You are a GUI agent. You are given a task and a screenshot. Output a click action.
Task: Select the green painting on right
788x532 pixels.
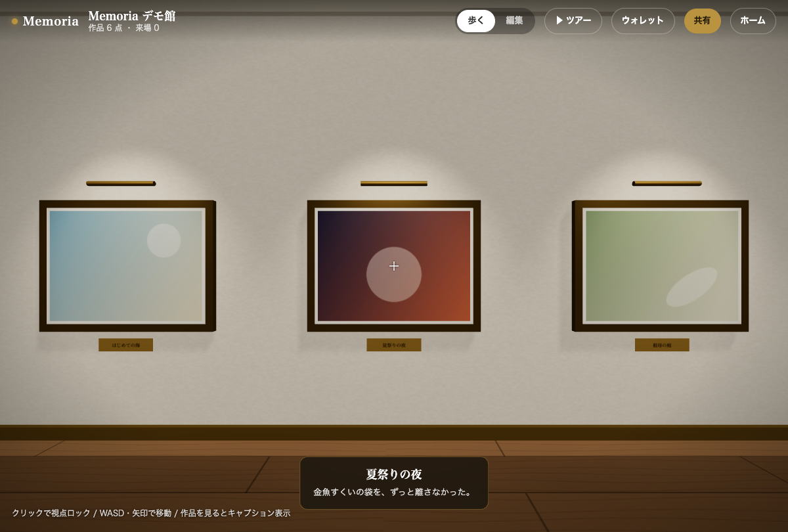tap(661, 266)
